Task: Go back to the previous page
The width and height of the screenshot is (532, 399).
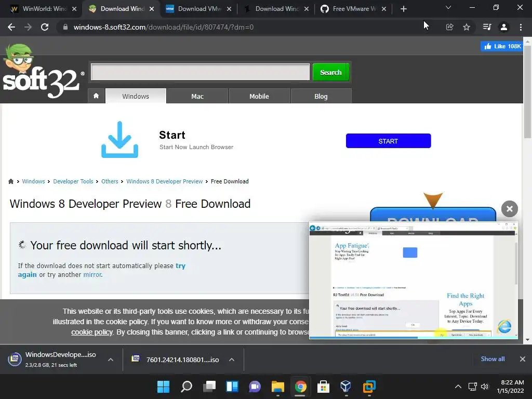Action: [x=11, y=27]
